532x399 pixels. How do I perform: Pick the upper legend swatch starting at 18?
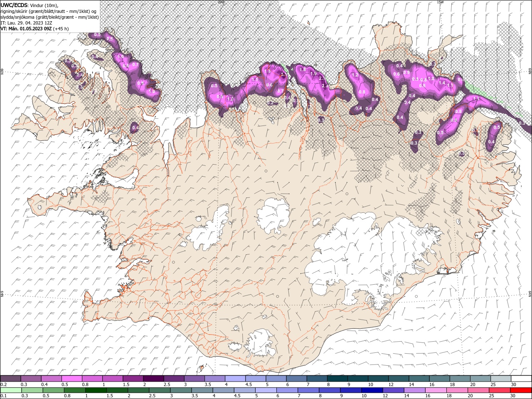(459, 379)
